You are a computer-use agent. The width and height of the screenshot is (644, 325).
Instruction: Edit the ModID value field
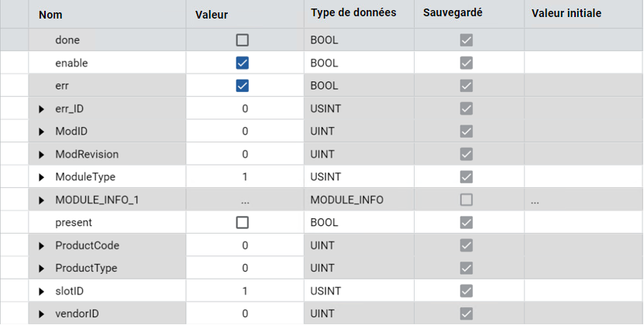(245, 132)
